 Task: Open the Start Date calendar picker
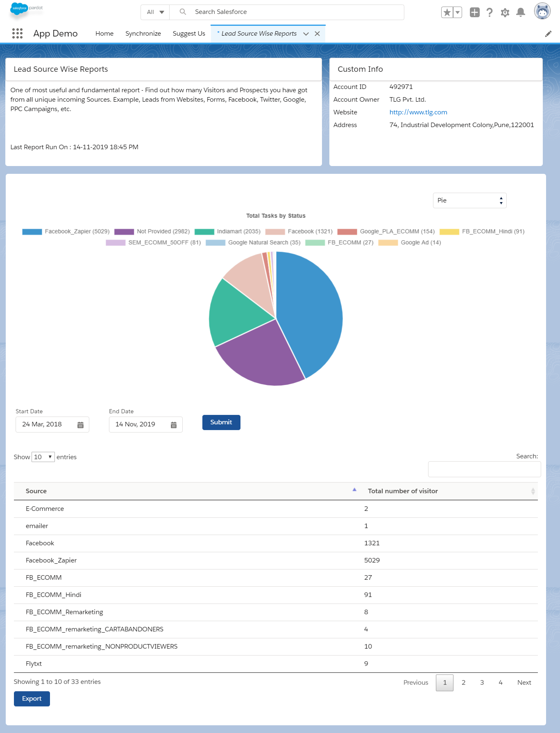pyautogui.click(x=80, y=425)
